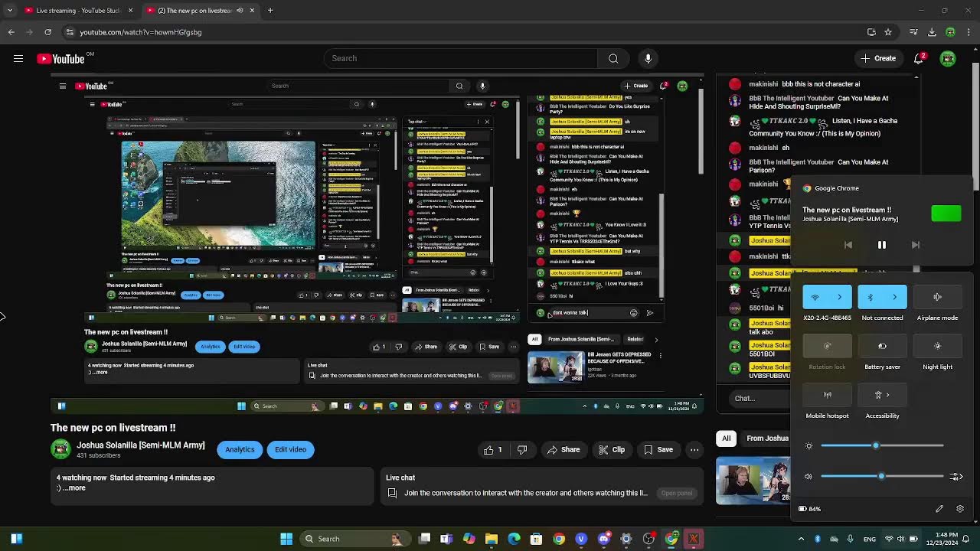Toggle Wi-Fi off in quick settings

point(815,297)
